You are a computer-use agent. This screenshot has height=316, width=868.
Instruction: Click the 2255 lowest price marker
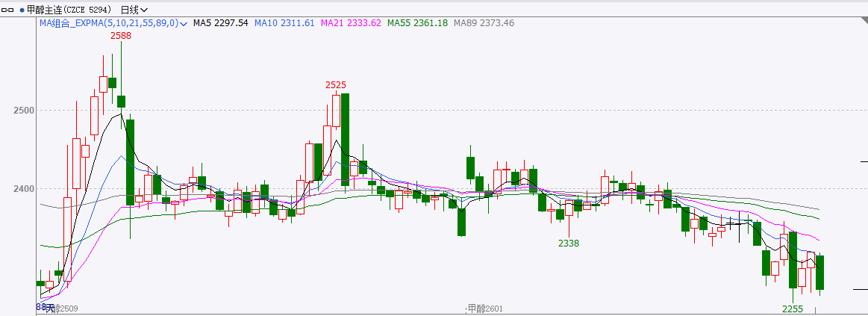click(x=792, y=309)
